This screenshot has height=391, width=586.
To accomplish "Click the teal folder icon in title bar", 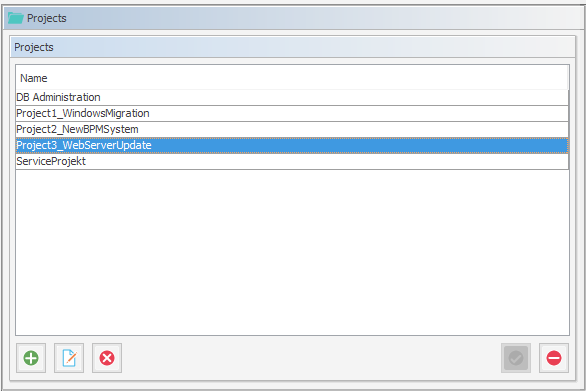I will (16, 18).
